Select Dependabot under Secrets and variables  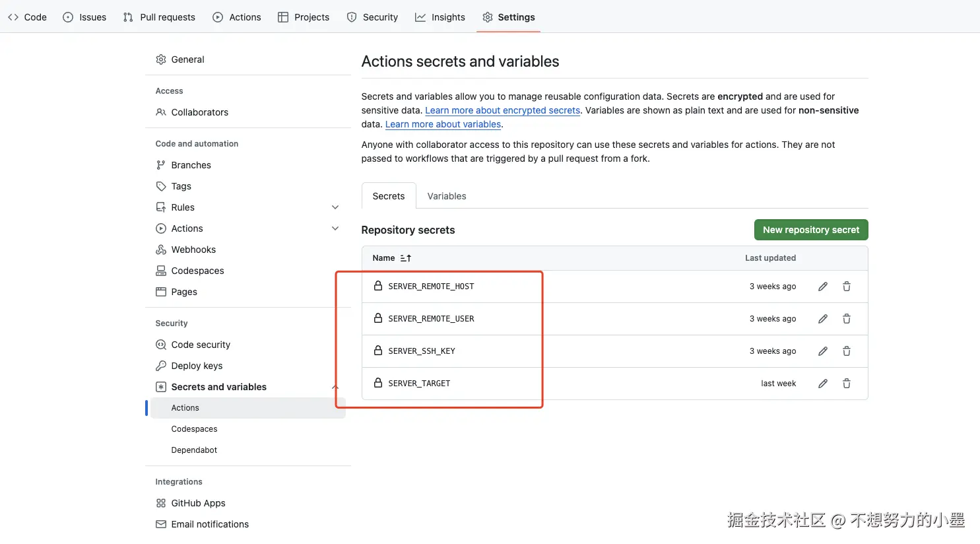click(x=194, y=450)
